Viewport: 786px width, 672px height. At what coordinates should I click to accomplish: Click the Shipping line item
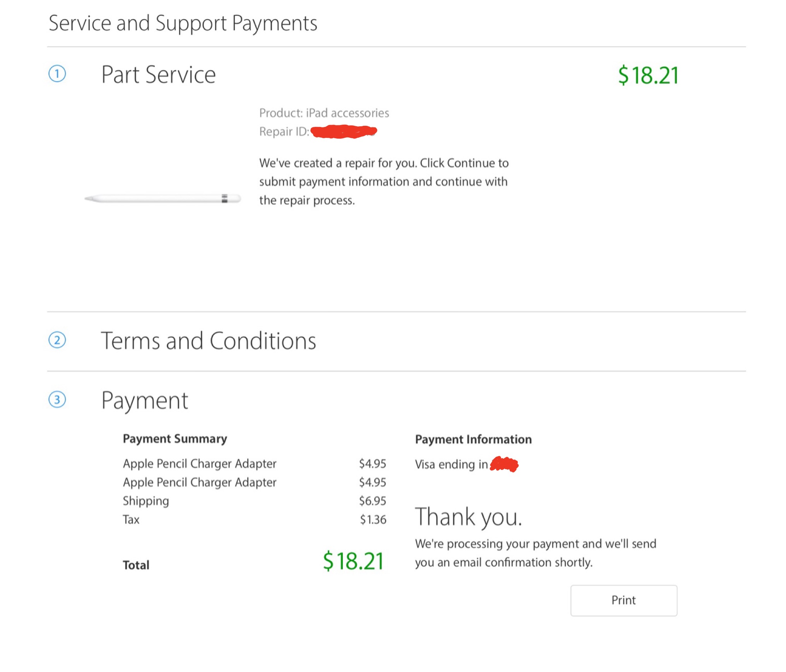pos(254,501)
